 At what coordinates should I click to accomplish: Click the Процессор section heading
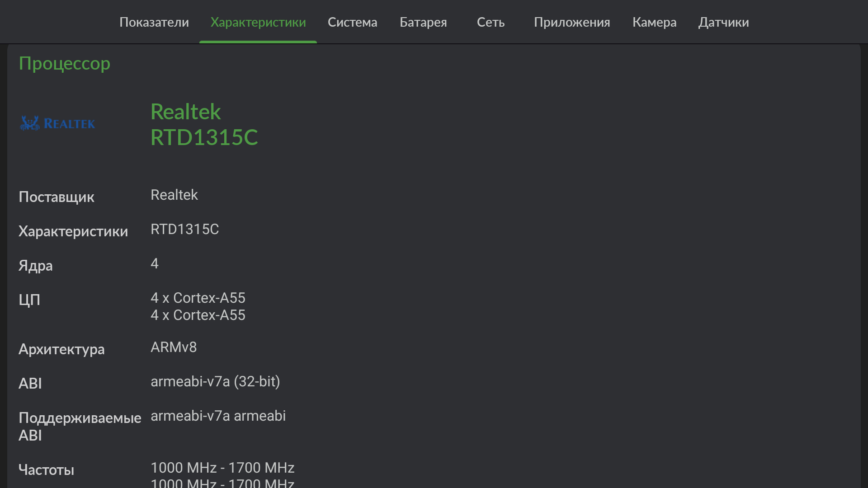tap(65, 63)
